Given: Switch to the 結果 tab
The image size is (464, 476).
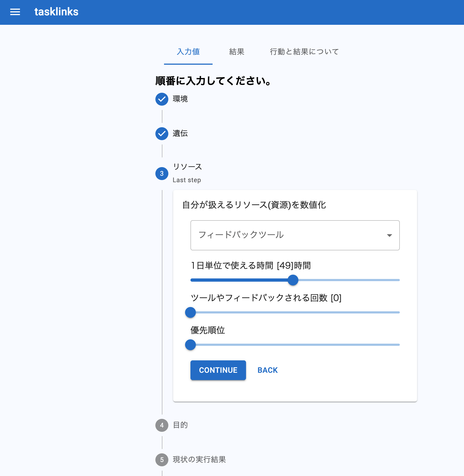Looking at the screenshot, I should pyautogui.click(x=236, y=52).
